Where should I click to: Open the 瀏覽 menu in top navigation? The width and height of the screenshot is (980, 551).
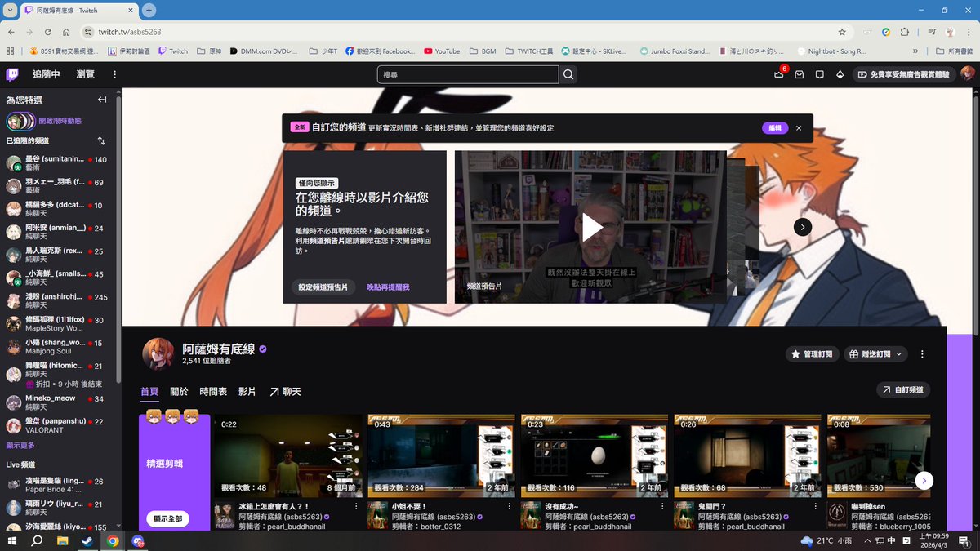click(x=86, y=73)
